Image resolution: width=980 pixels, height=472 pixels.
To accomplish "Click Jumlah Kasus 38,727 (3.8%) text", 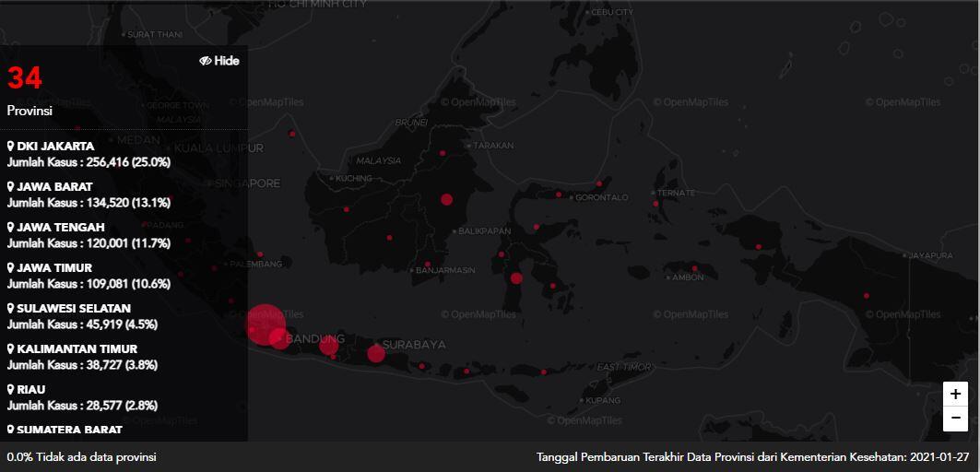I will [x=82, y=366].
